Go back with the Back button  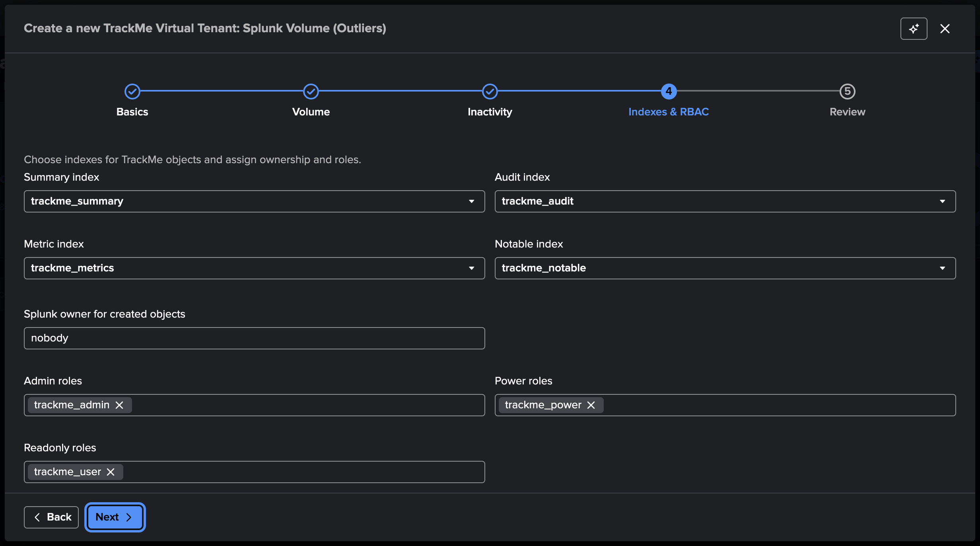pyautogui.click(x=51, y=517)
